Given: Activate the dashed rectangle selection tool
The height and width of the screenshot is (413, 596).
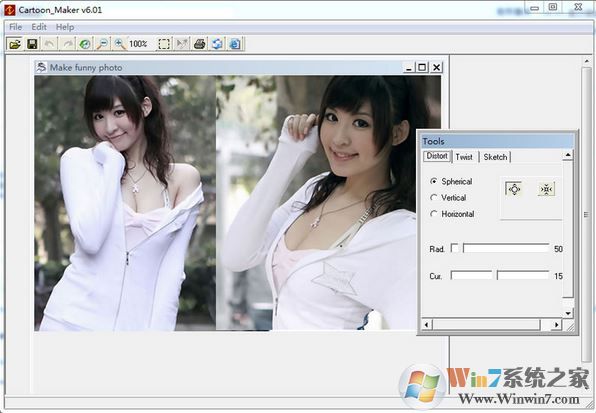Looking at the screenshot, I should [164, 44].
